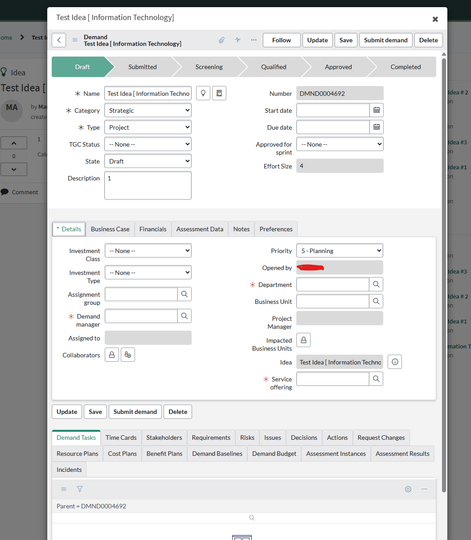This screenshot has width=471, height=540.
Task: Click the Idea record info icon
Action: (x=395, y=362)
